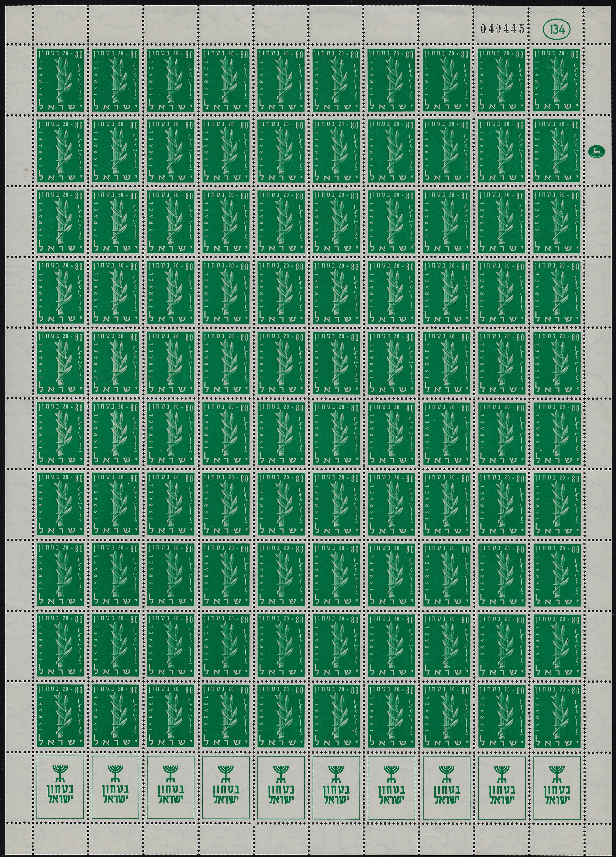The width and height of the screenshot is (616, 857).
Task: Select the leftmost stamp directly above the bottom tabs
Action: click(61, 716)
